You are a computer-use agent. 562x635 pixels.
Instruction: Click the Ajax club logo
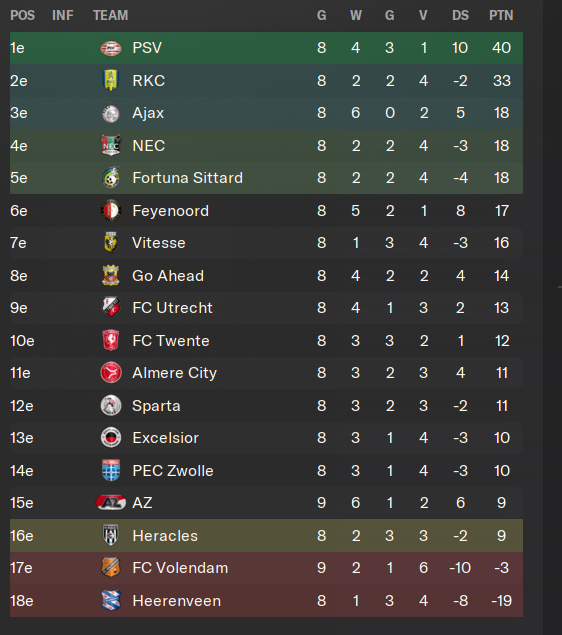[111, 113]
